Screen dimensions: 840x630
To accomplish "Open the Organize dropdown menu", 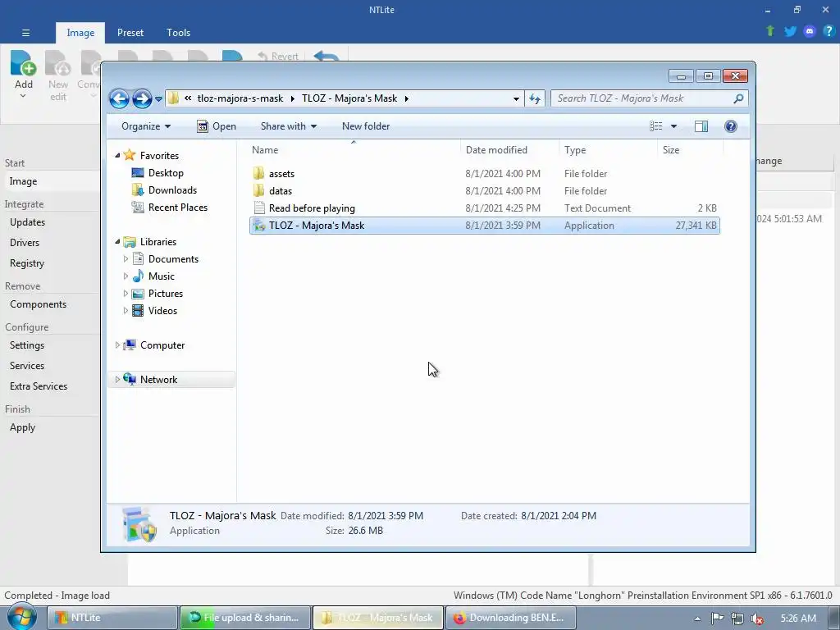I will click(146, 126).
